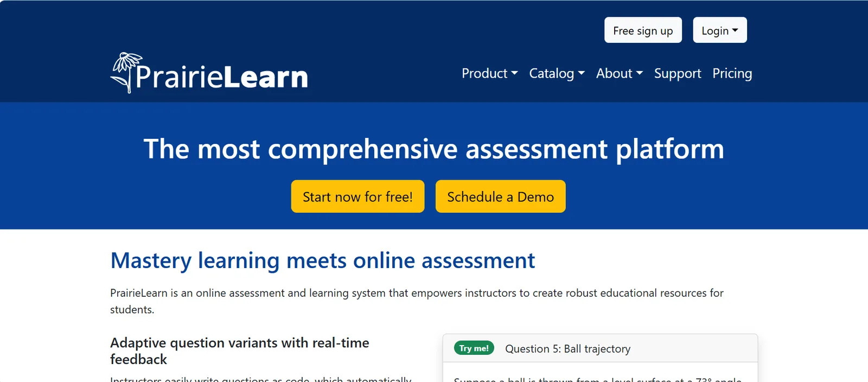Expand the About menu

pyautogui.click(x=619, y=73)
